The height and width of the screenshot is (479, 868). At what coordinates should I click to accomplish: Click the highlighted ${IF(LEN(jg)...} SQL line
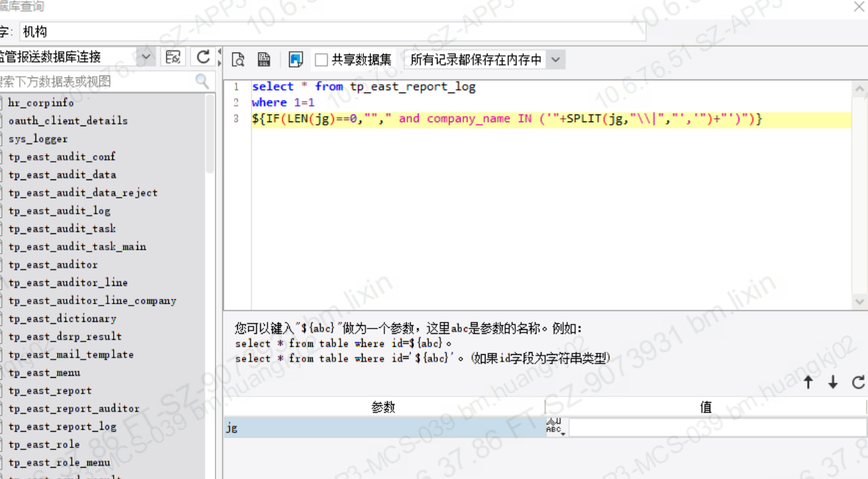507,119
